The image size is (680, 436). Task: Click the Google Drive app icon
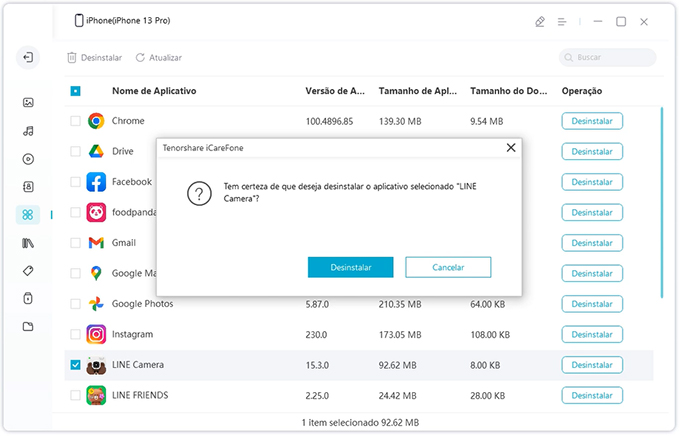pyautogui.click(x=96, y=151)
